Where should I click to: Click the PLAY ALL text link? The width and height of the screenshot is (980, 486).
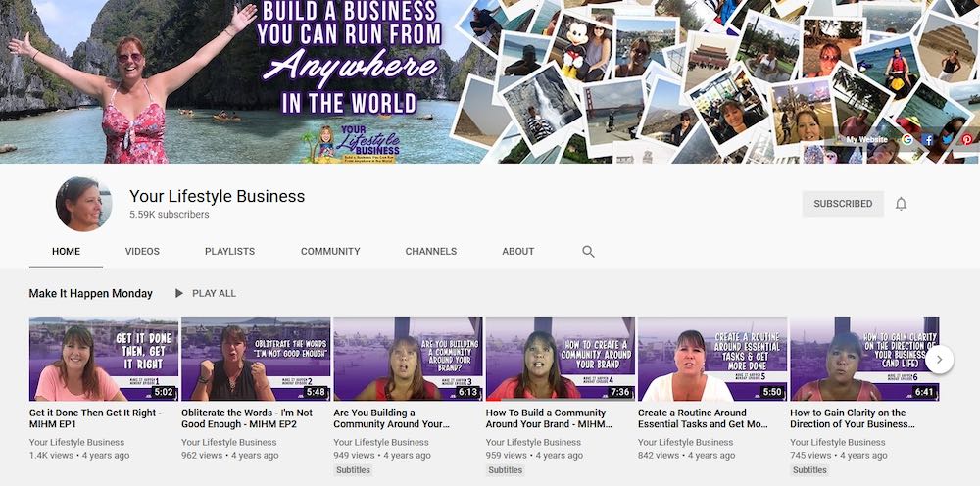pos(214,293)
